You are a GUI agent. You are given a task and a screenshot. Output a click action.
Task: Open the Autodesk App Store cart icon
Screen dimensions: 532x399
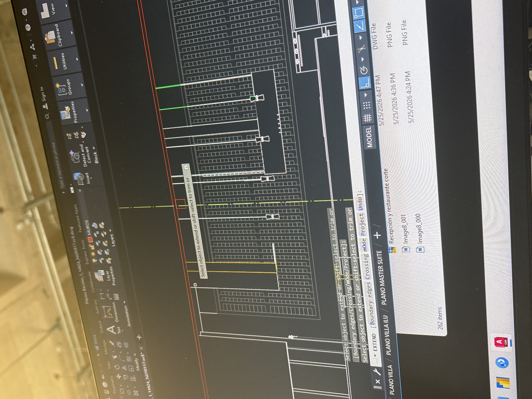[x=35, y=56]
